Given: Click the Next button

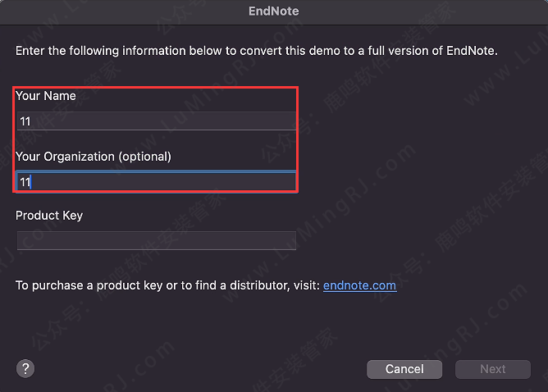Looking at the screenshot, I should [x=492, y=369].
